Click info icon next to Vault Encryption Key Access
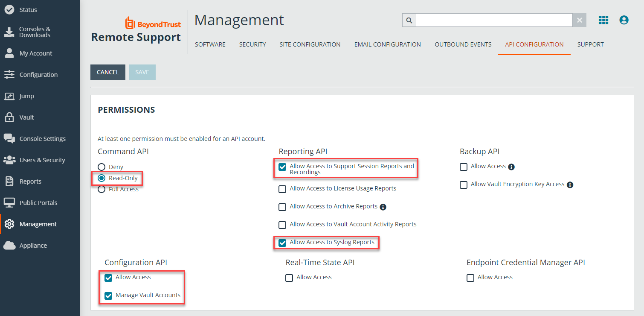 point(570,185)
